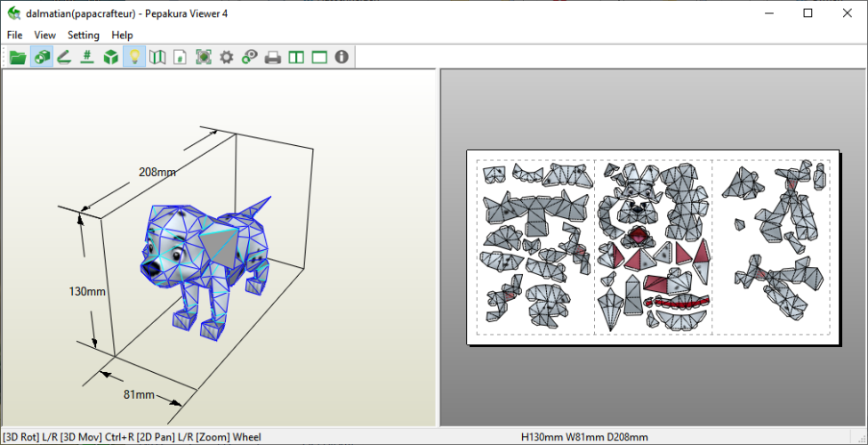This screenshot has width=868, height=445.
Task: Click the page with hash number icon
Action: pos(181,57)
